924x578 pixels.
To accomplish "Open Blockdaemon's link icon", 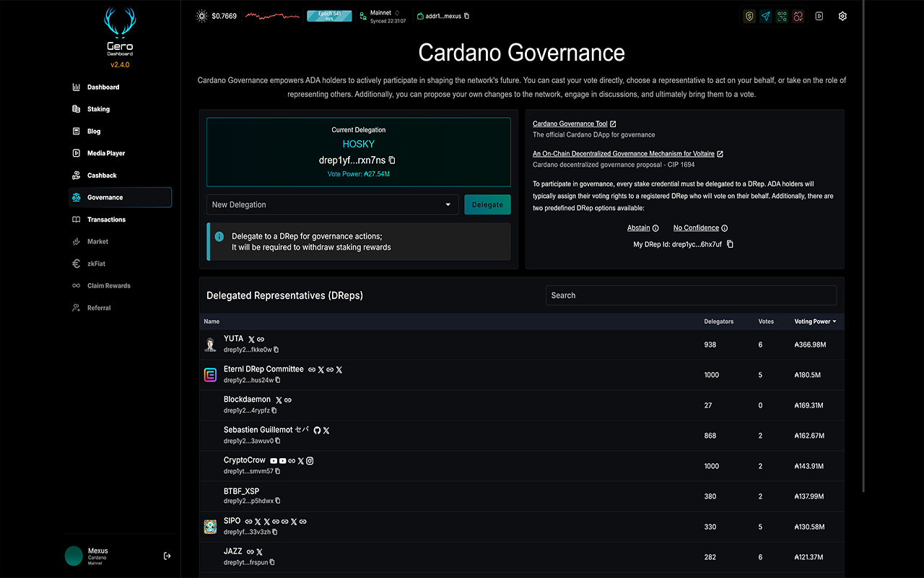I will (288, 400).
